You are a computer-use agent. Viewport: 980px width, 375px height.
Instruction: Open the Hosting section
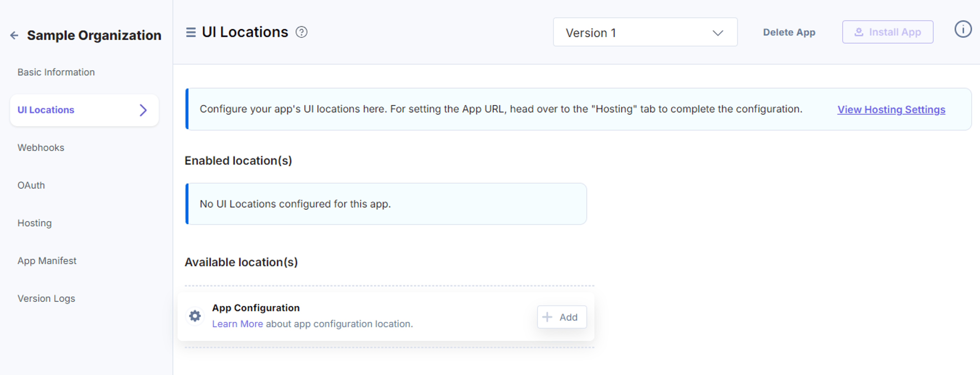[x=35, y=223]
